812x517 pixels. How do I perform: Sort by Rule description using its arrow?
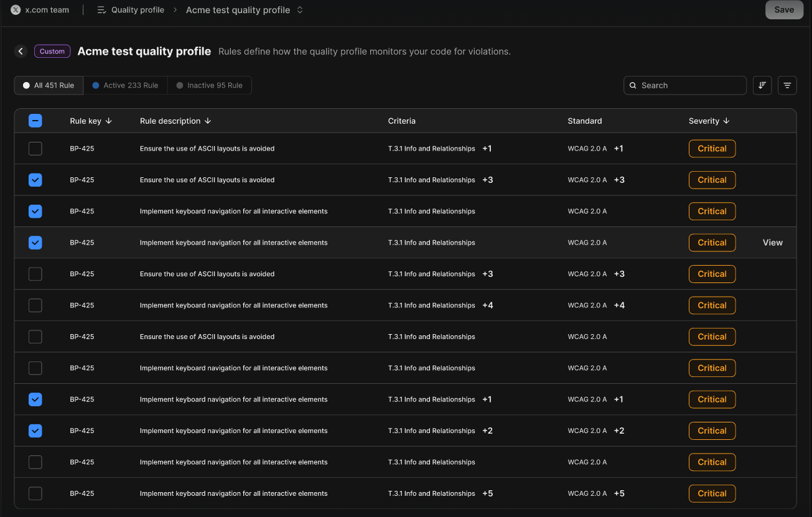[x=208, y=121]
